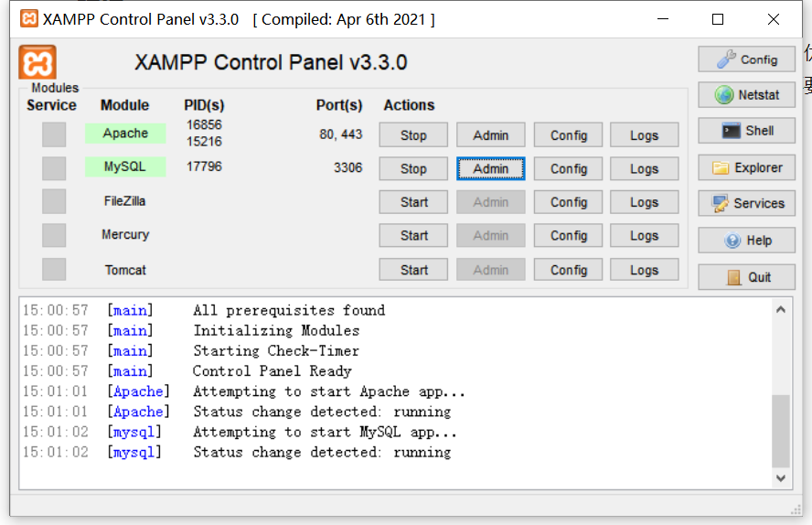
Task: Minimize the XAMPP Control Panel window
Action: 663,19
